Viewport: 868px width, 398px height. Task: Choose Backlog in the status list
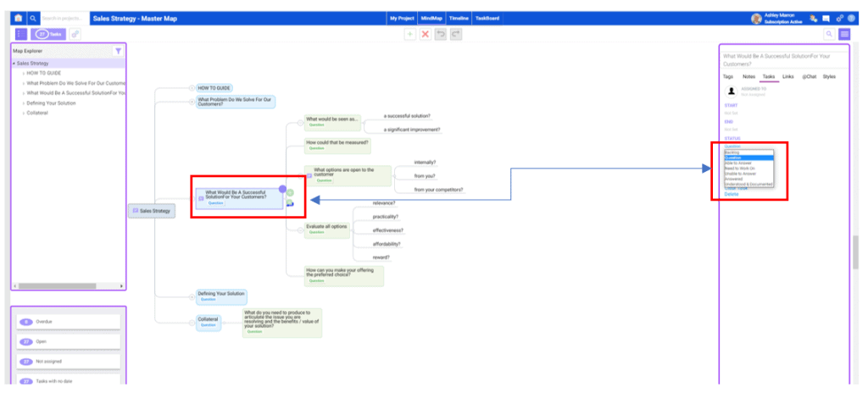(x=748, y=152)
